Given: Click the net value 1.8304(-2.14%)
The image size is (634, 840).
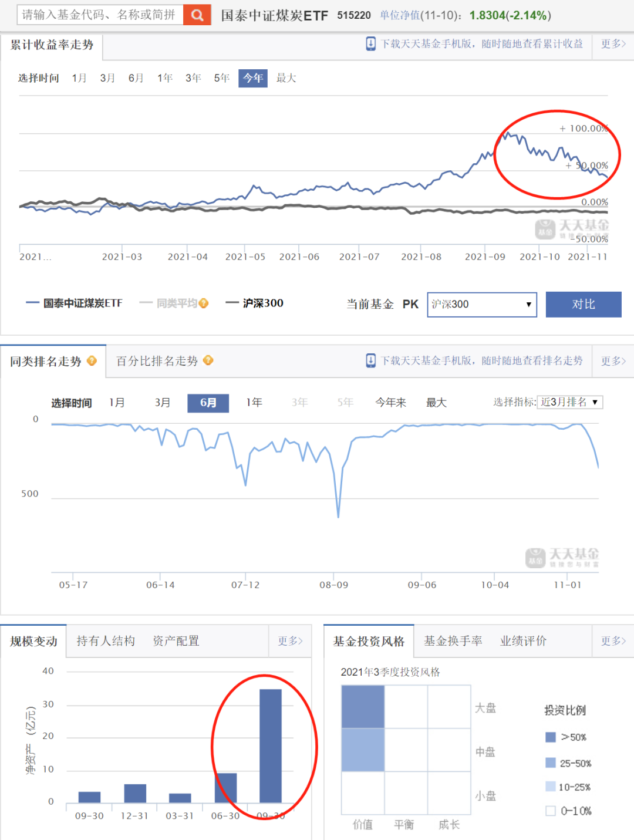Looking at the screenshot, I should (x=510, y=15).
